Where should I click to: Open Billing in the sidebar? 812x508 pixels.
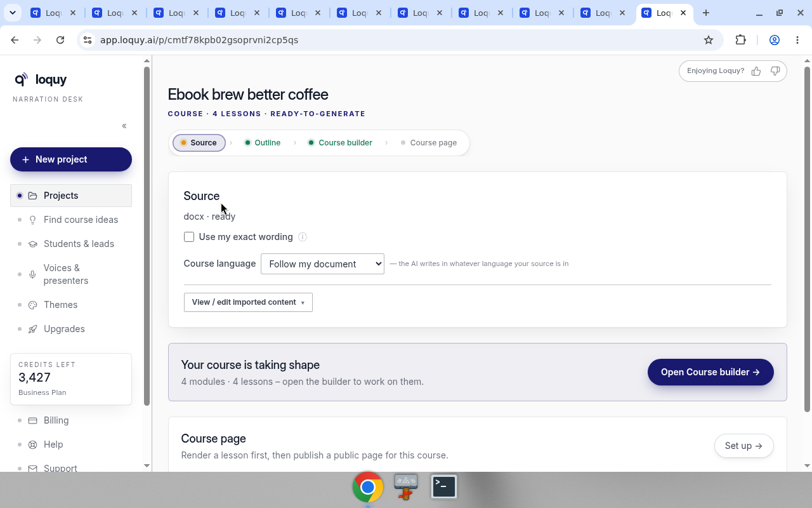pos(71,420)
